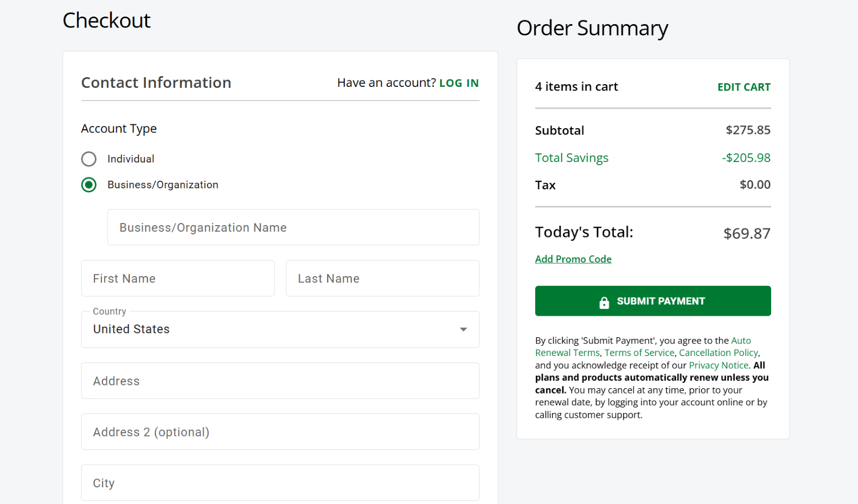
Task: Open the Cancellation Policy link
Action: coord(718,353)
